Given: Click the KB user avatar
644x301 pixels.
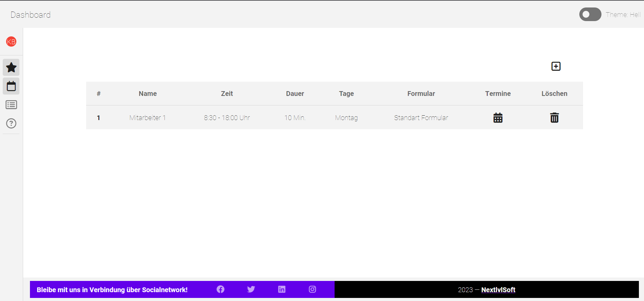Looking at the screenshot, I should [11, 42].
